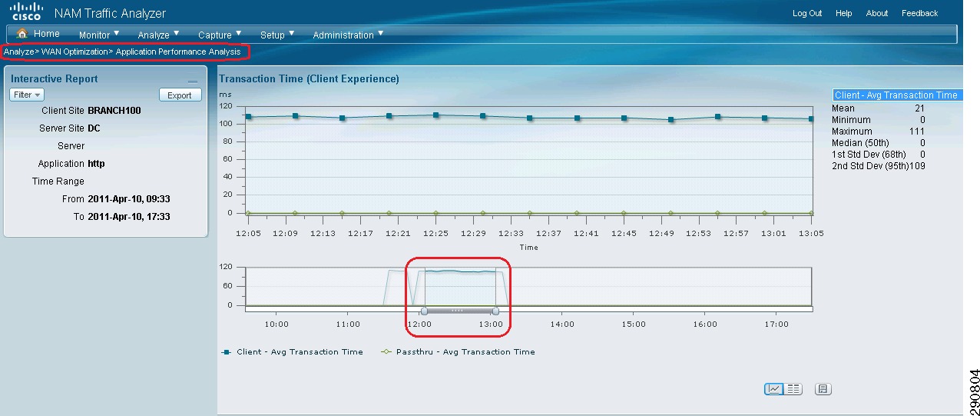This screenshot has height=416, width=980.
Task: Click the Client series data point at 12:05
Action: pyautogui.click(x=248, y=117)
